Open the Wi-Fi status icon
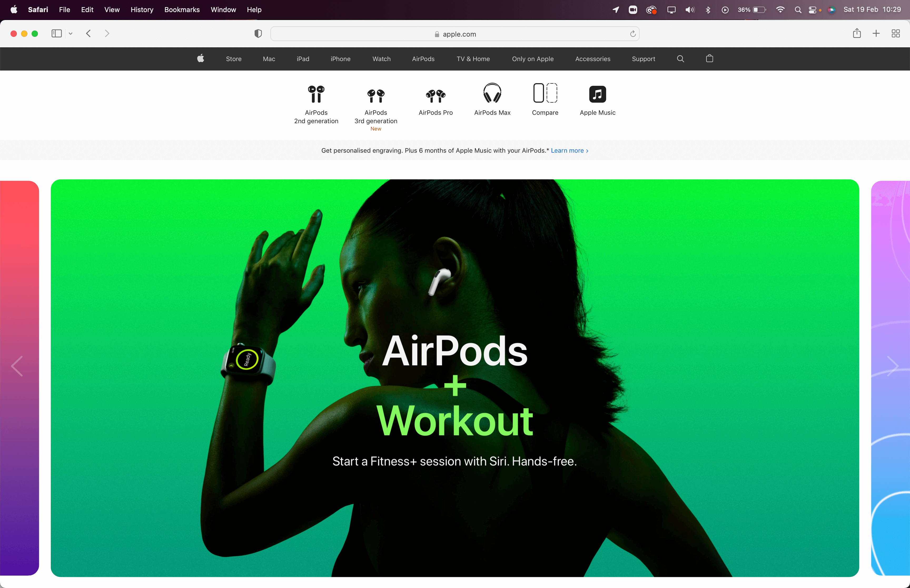Image resolution: width=910 pixels, height=588 pixels. coord(780,9)
